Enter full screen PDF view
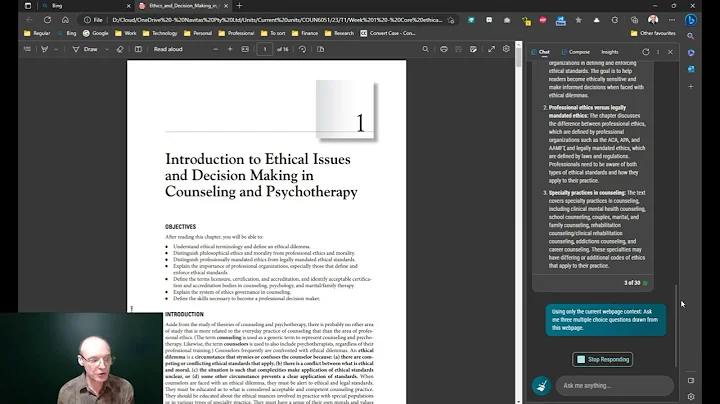 point(491,49)
